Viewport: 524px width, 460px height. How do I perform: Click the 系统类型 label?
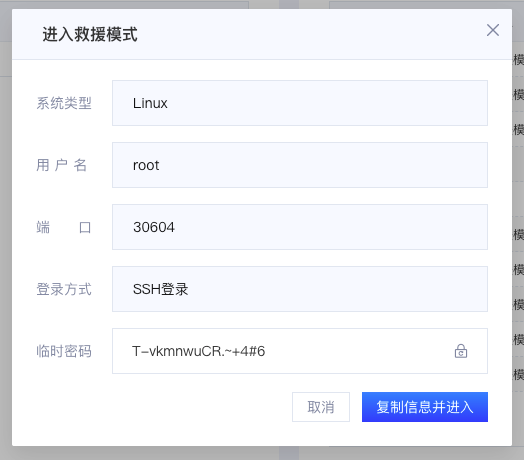point(64,103)
